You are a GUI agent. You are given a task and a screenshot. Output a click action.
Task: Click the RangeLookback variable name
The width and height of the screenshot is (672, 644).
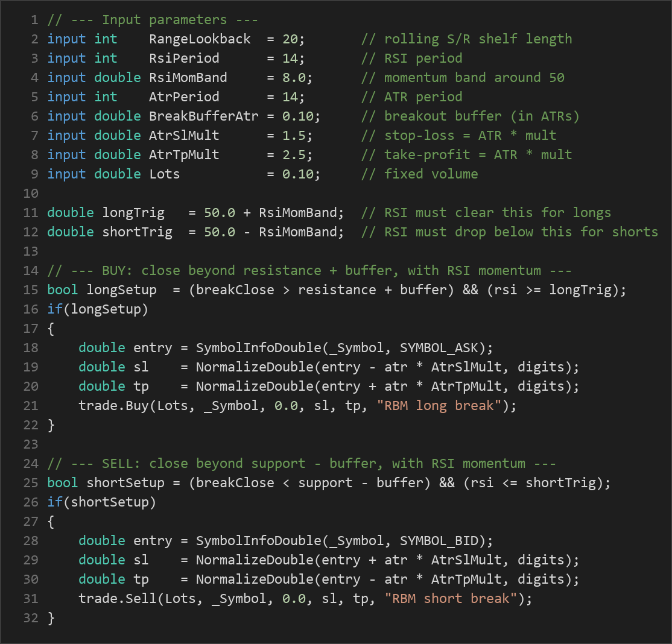200,39
